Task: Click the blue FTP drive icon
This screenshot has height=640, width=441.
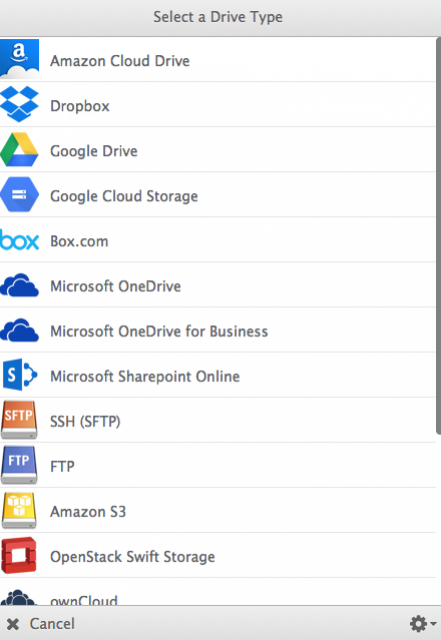Action: click(x=19, y=465)
